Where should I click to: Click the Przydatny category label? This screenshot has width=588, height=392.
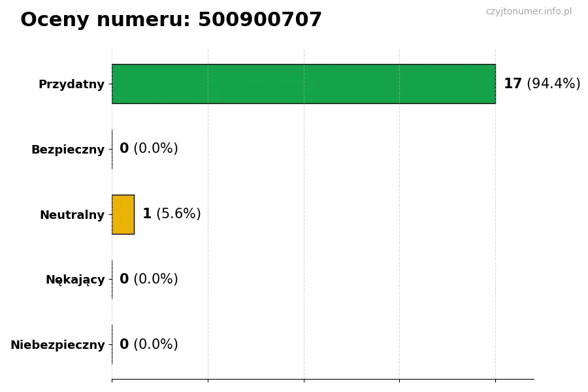tap(71, 84)
